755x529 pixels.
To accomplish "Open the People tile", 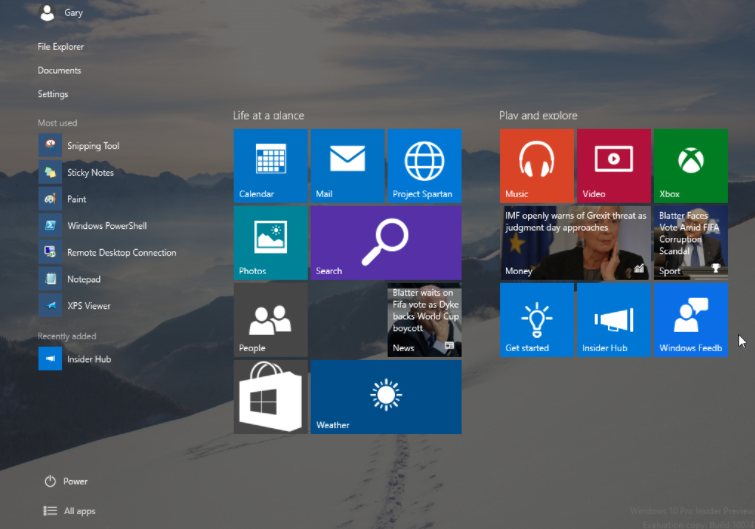I will click(270, 320).
